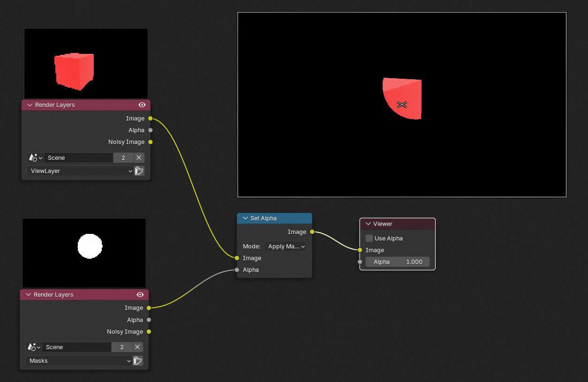This screenshot has width=588, height=382.
Task: Click the scene browse icon in the top Render Layers node
Action: click(x=35, y=157)
